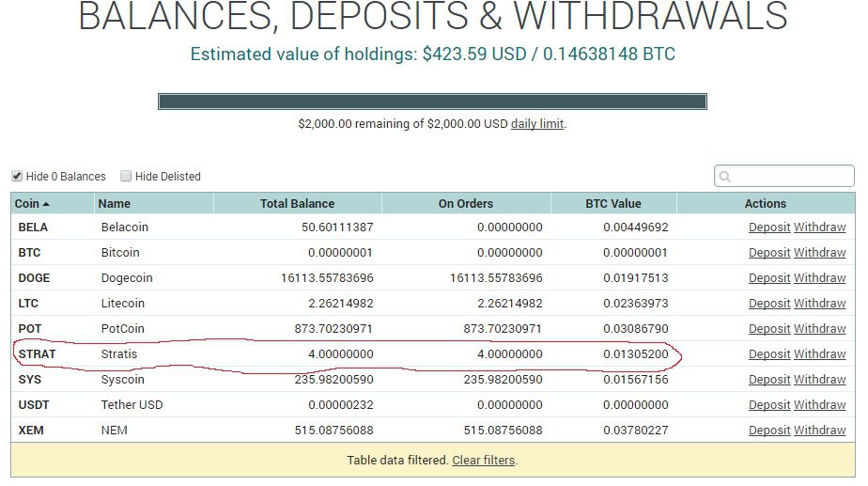The height and width of the screenshot is (486, 868).
Task: Enable the Hide Delisted checkbox
Action: point(126,176)
